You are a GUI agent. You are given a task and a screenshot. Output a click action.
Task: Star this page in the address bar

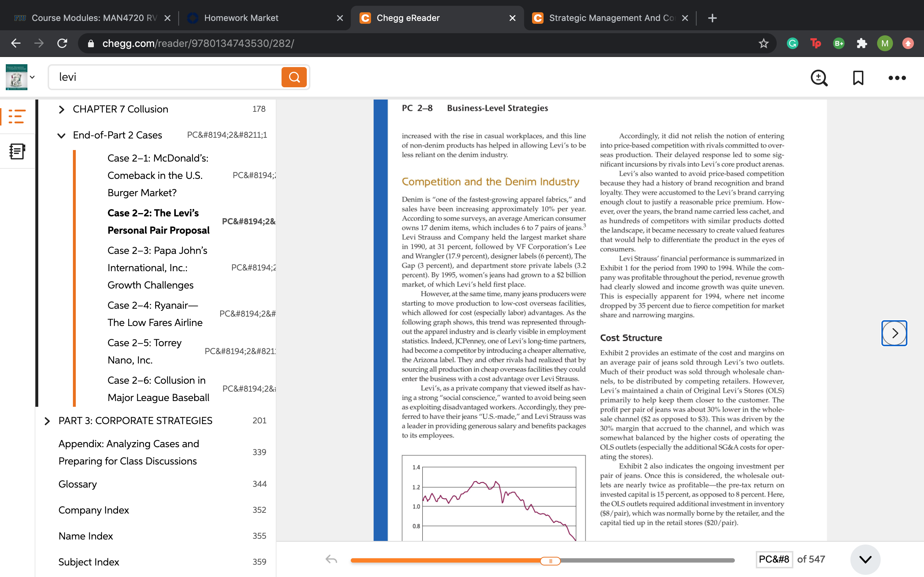(763, 44)
